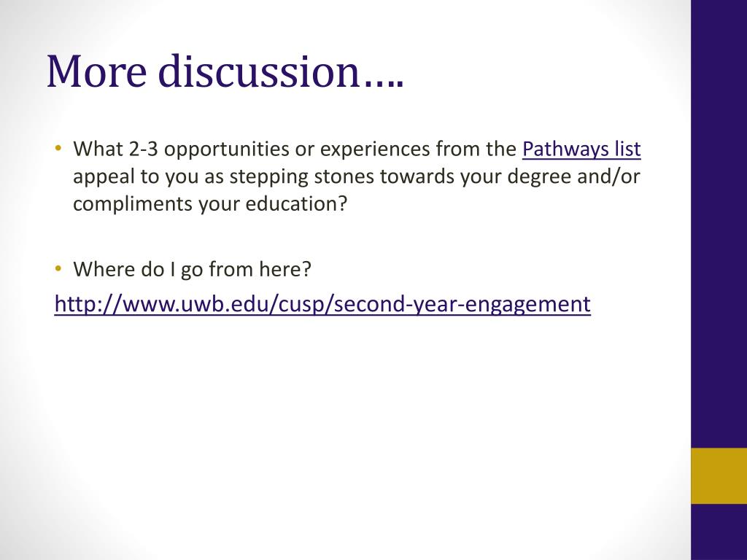Image resolution: width=747 pixels, height=560 pixels.
Task: Open the Pathways list hyperlink
Action: (x=581, y=149)
